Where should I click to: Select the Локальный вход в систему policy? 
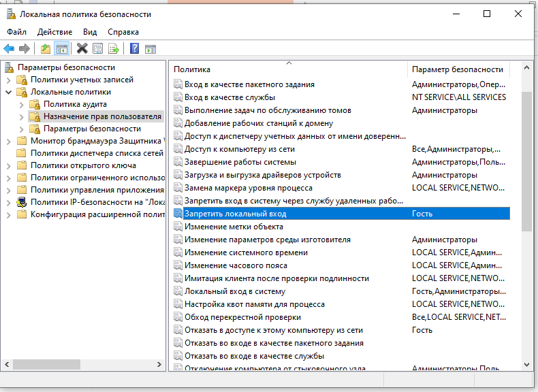234,291
